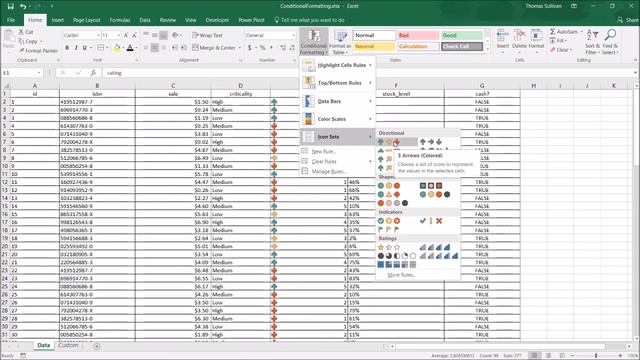Apply percent style format
The image size is (640, 360).
262,48
